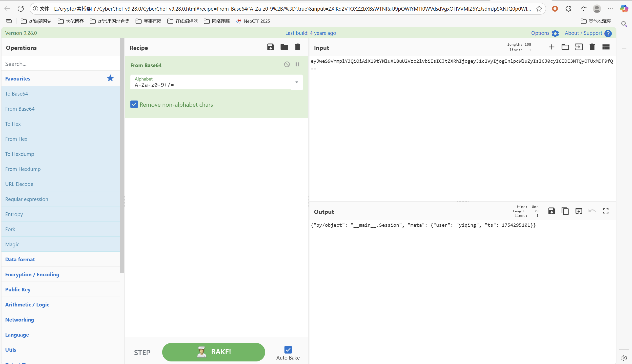Click the operations Search field

(x=61, y=64)
